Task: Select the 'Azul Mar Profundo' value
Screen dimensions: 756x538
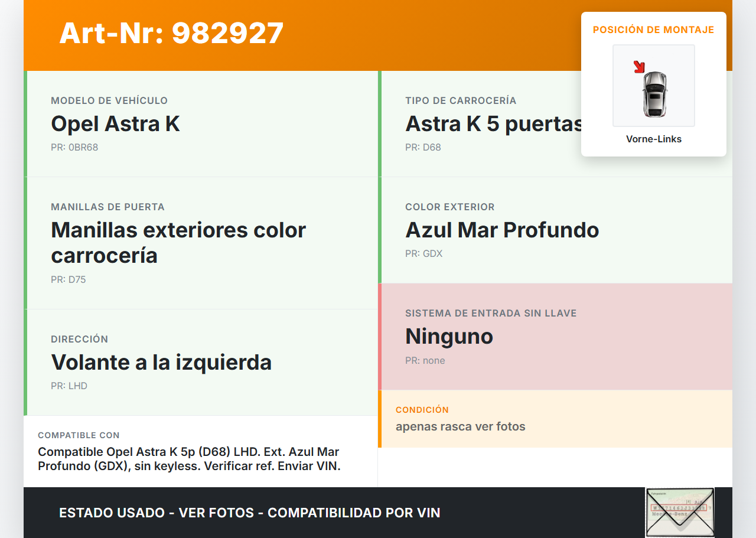Action: tap(502, 230)
